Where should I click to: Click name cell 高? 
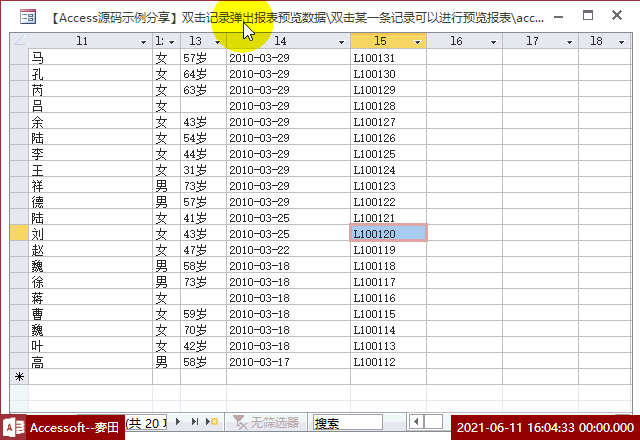(90, 362)
